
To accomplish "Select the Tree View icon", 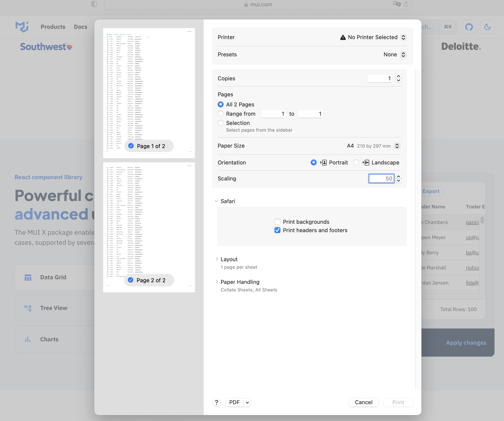I will (x=28, y=308).
